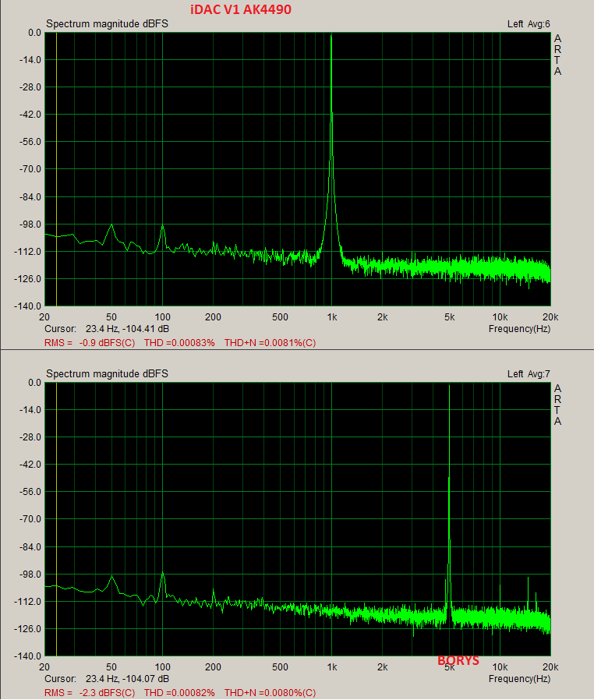
Task: Click the 'Frequency(Hz)' axis label under the bottom graph
Action: 519,679
